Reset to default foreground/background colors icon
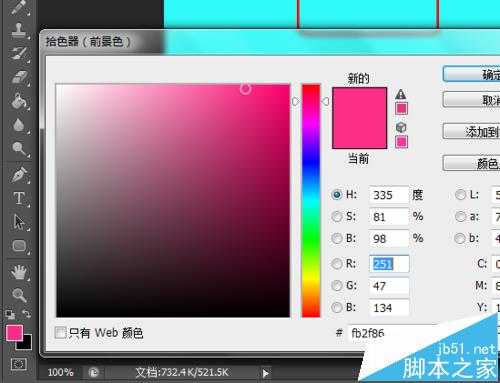Viewport: 500px width, 383px height. tap(10, 314)
